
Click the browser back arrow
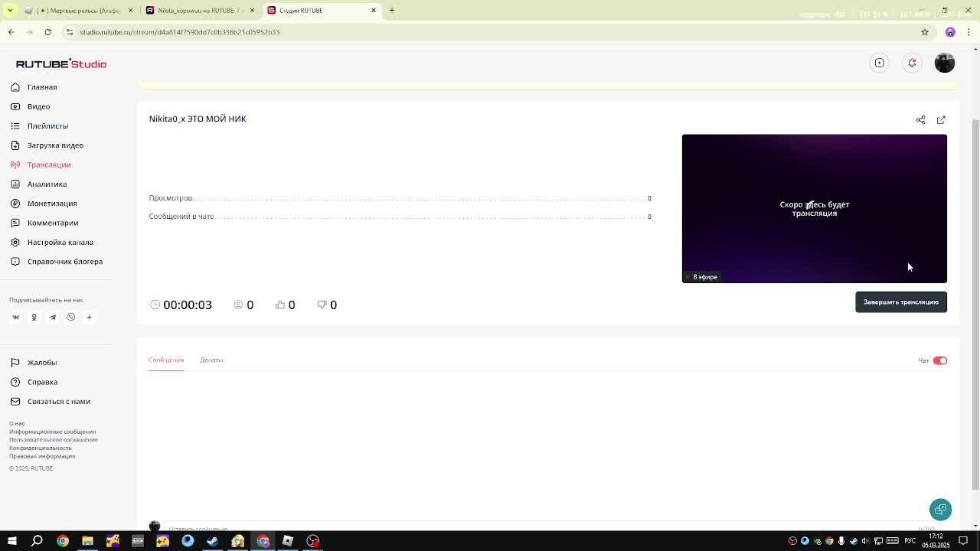[x=11, y=32]
